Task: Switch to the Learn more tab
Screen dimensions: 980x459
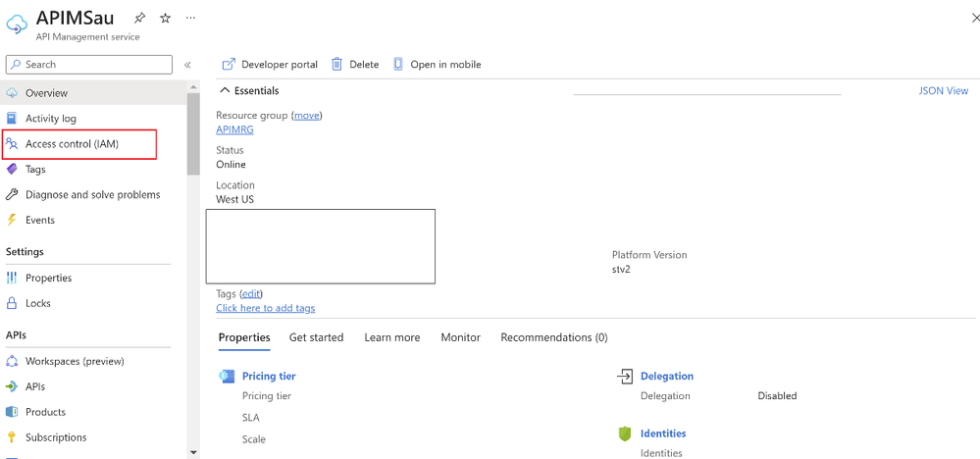Action: 391,337
